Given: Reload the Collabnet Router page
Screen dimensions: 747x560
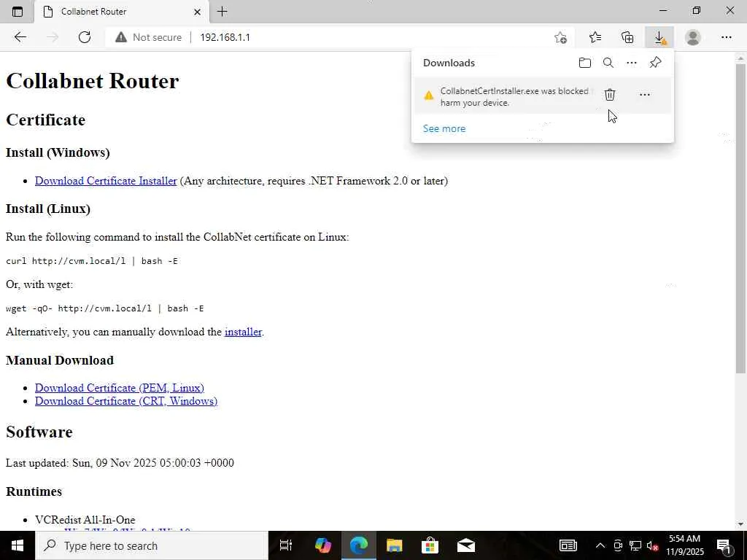Looking at the screenshot, I should (85, 37).
